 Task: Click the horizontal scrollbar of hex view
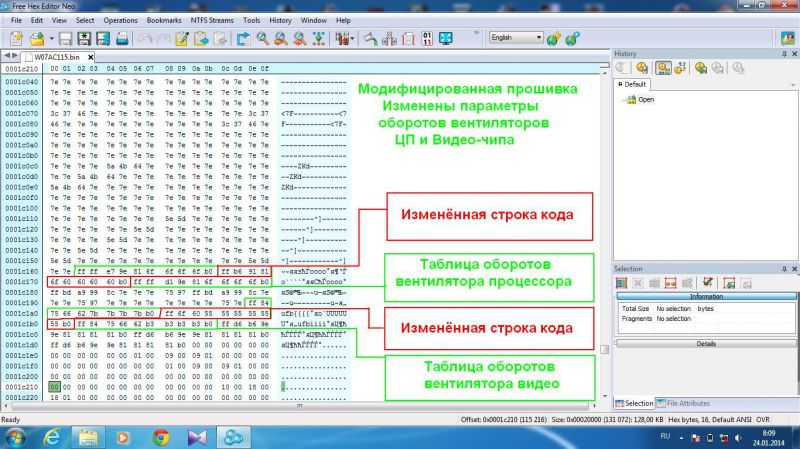(x=299, y=406)
